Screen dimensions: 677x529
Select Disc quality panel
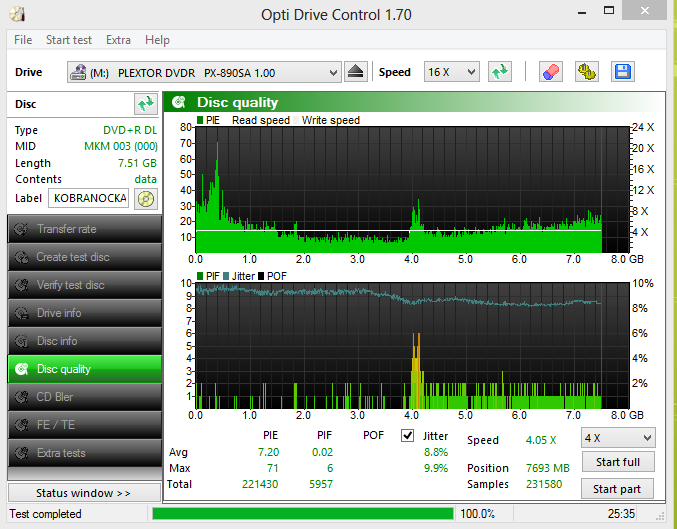(85, 369)
